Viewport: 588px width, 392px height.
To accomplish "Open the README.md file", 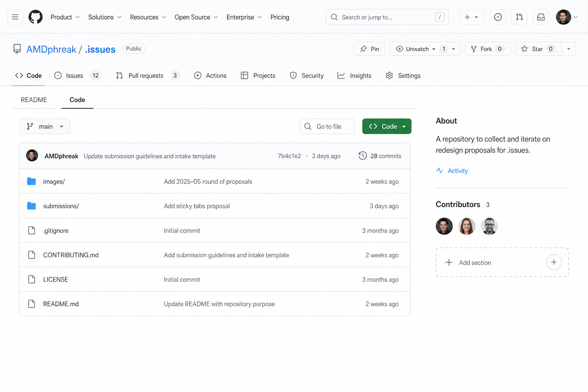I will [61, 304].
